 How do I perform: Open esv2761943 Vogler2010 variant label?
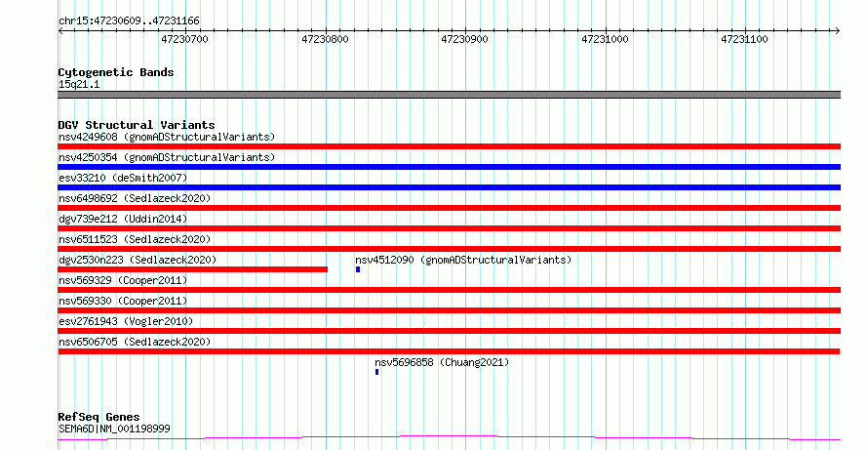126,321
